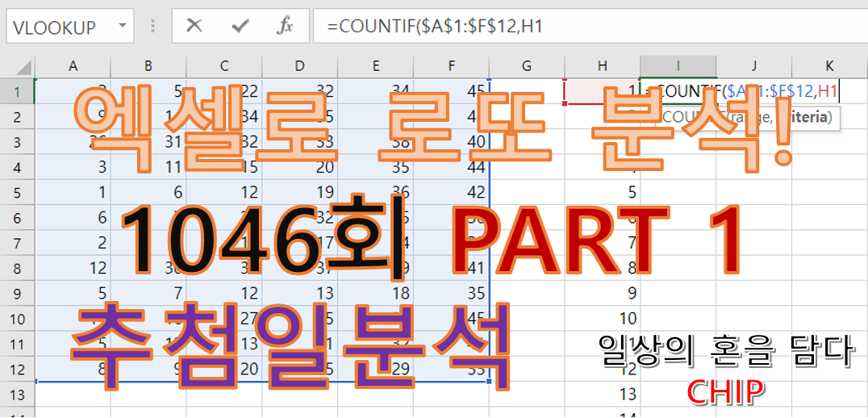Click cell A4 containing 3
Viewport: 868px width, 418px height.
[x=73, y=167]
